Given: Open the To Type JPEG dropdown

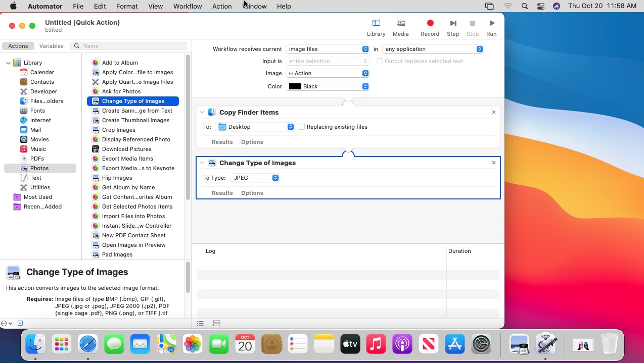Looking at the screenshot, I should point(255,178).
